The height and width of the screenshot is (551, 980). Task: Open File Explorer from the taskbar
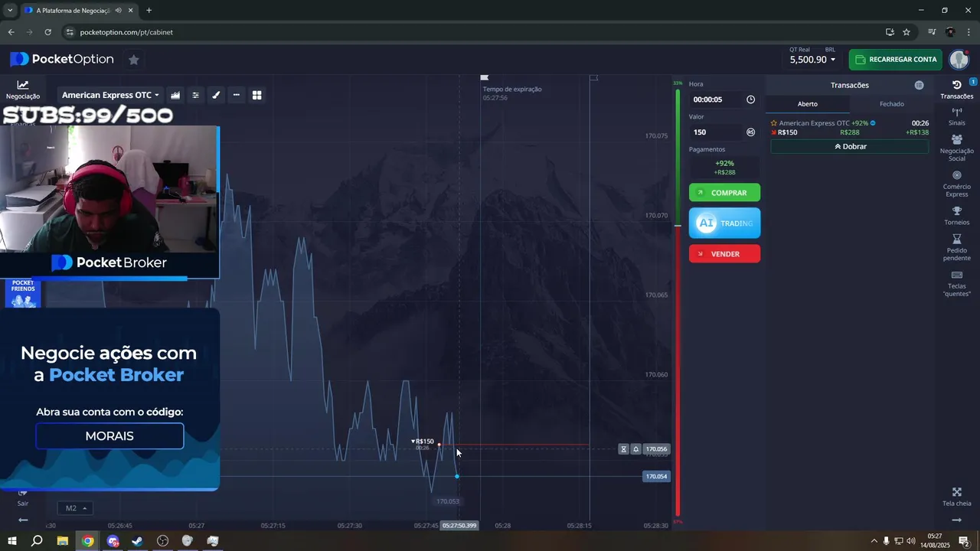click(63, 541)
